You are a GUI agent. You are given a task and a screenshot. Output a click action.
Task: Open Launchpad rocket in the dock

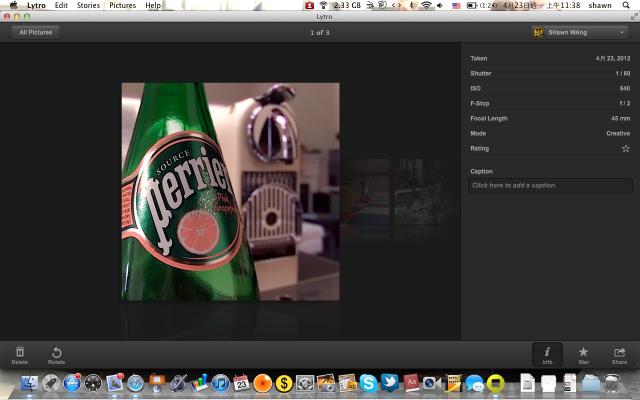point(51,383)
